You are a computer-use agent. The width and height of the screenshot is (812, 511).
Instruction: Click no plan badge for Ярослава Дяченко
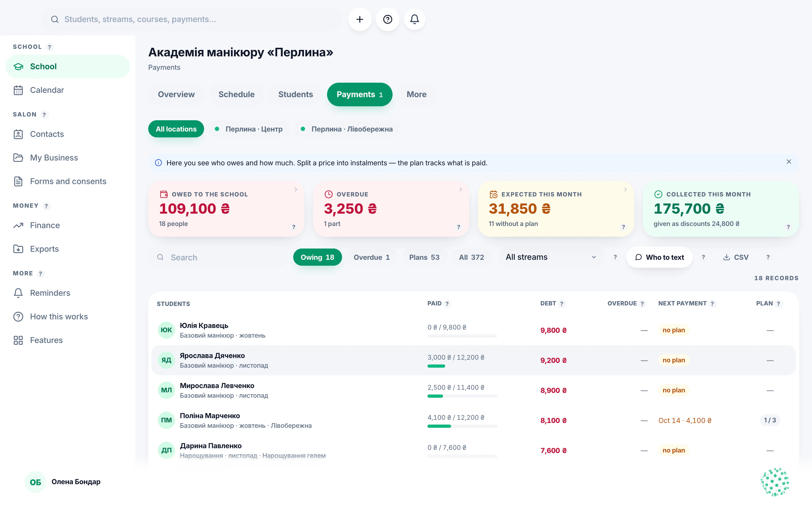(673, 360)
